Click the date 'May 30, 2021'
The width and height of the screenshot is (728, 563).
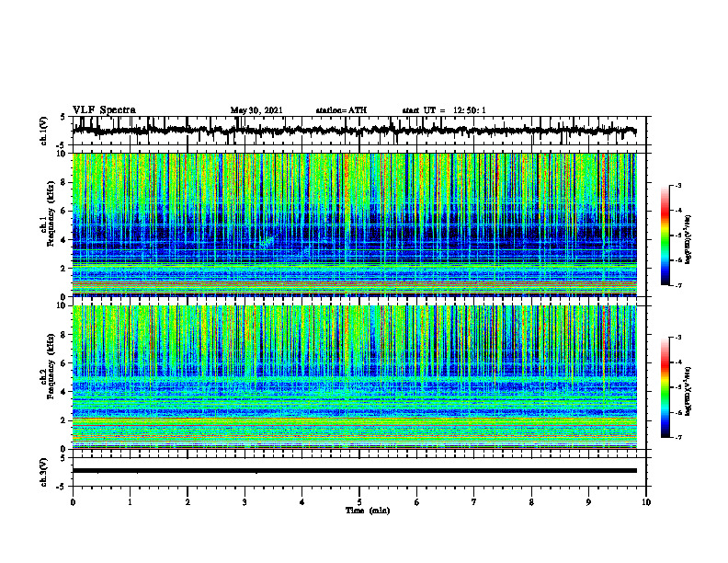point(256,110)
